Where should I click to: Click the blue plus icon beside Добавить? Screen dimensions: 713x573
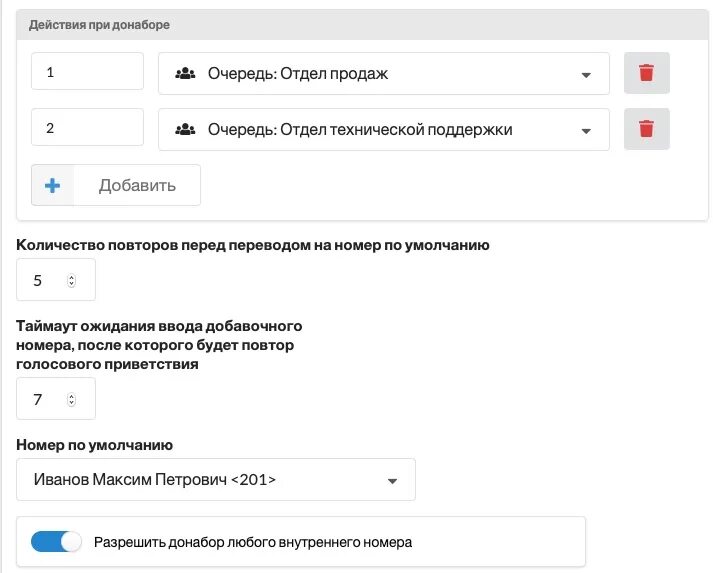pos(52,185)
